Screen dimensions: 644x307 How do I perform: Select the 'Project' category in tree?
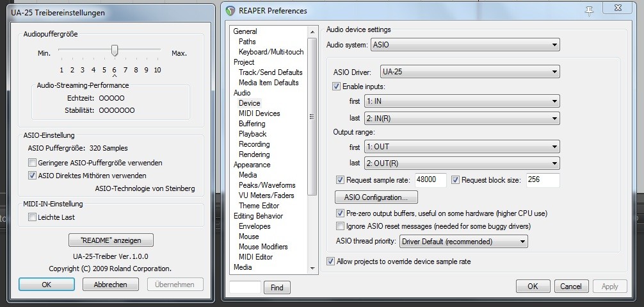click(x=244, y=62)
